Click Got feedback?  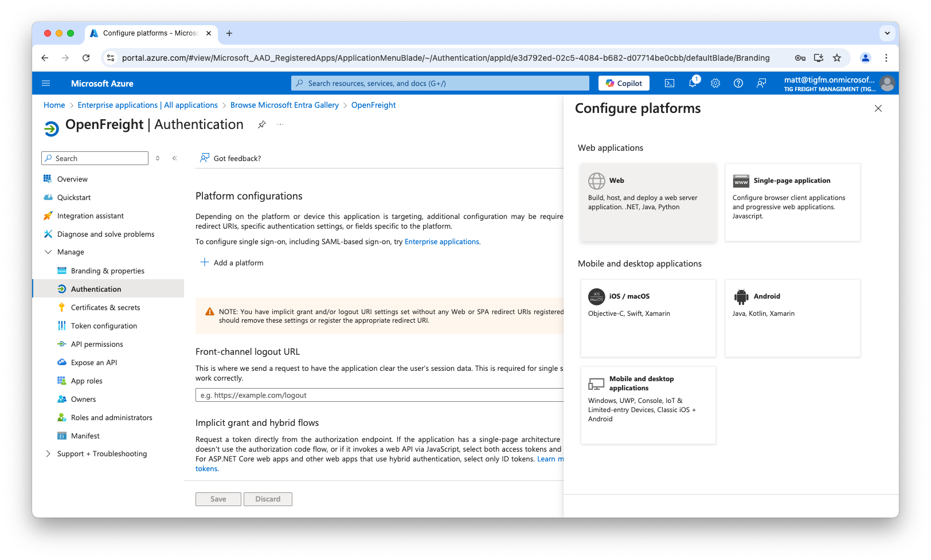[230, 158]
